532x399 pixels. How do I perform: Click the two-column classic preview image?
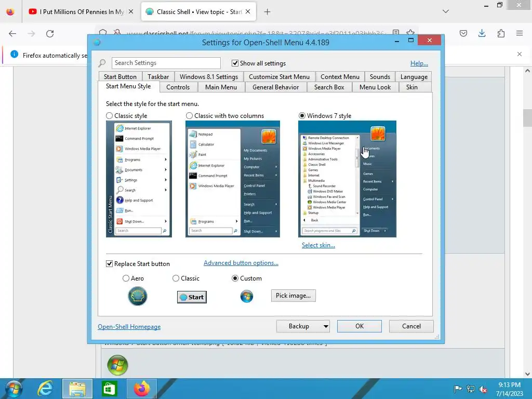point(233,179)
